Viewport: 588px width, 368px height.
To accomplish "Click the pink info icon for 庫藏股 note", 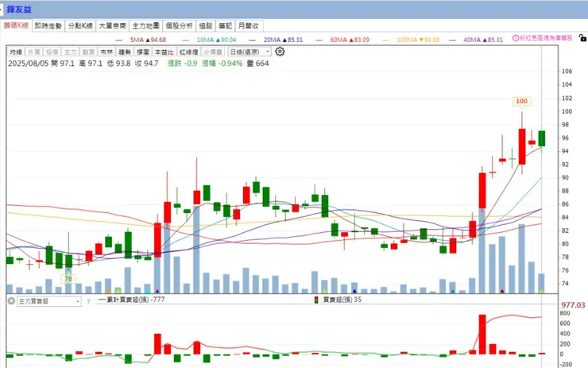I will (x=515, y=38).
